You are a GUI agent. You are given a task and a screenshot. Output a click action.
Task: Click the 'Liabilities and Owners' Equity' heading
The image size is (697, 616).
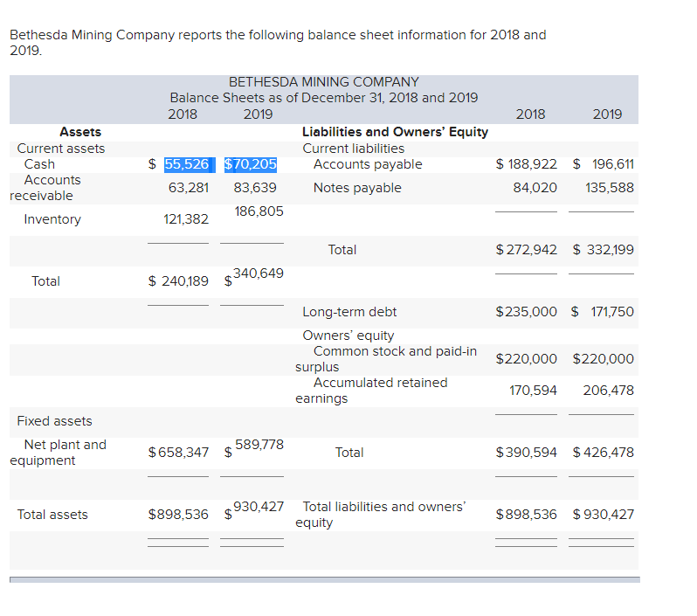(395, 132)
